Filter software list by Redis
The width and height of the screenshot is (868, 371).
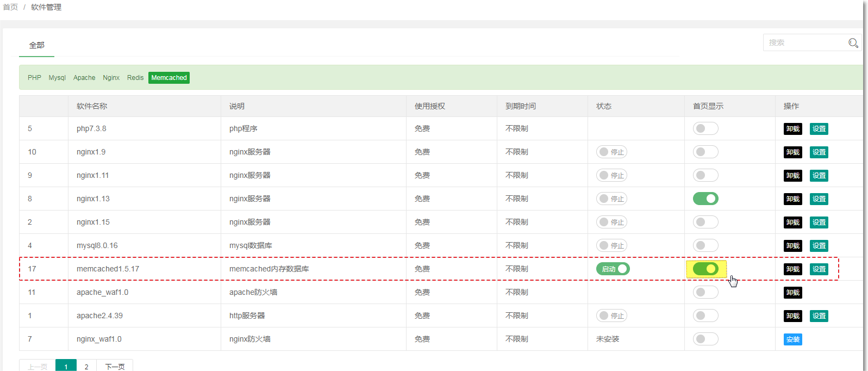click(x=135, y=78)
